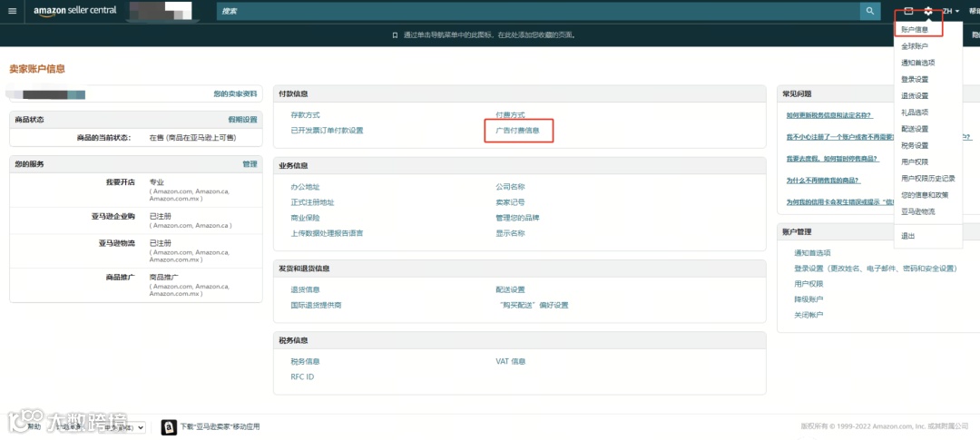Click the Amazon Seller Central logo
Screen dimensions: 980x440
click(75, 11)
